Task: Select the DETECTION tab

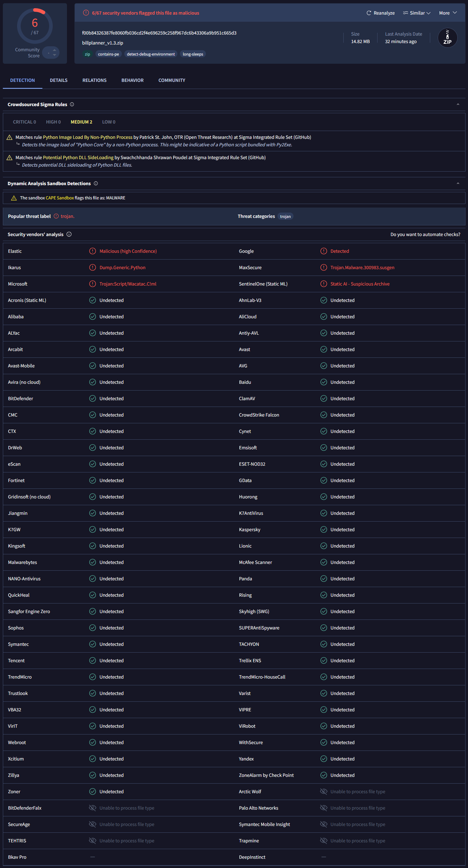Action: (x=22, y=80)
